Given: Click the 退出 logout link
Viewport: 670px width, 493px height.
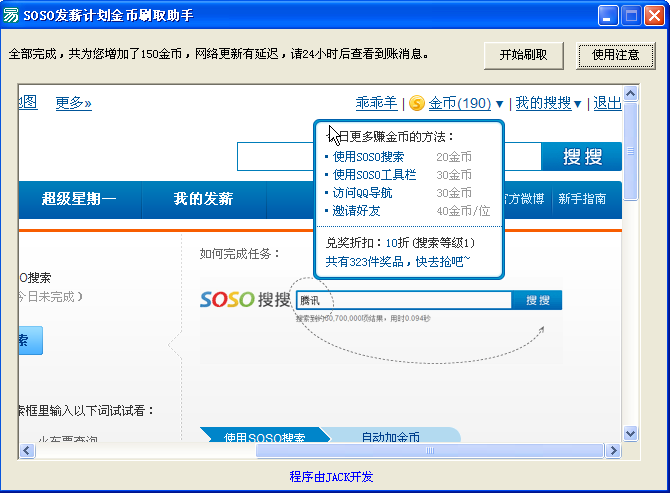Looking at the screenshot, I should pyautogui.click(x=607, y=103).
